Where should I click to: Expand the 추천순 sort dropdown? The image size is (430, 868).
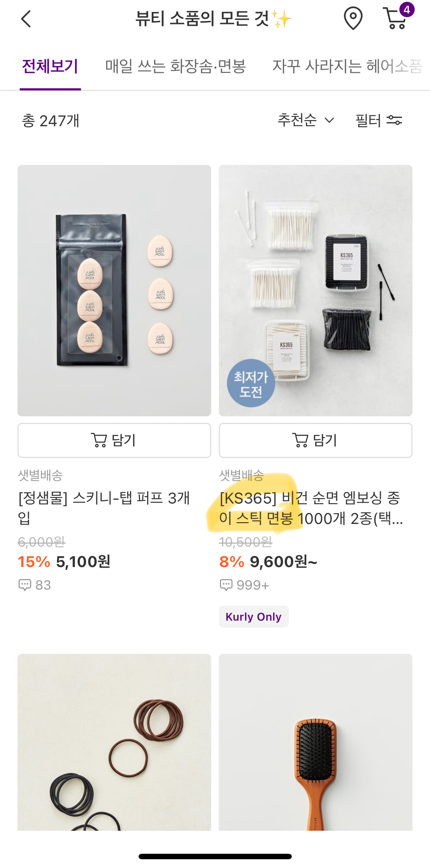click(306, 120)
